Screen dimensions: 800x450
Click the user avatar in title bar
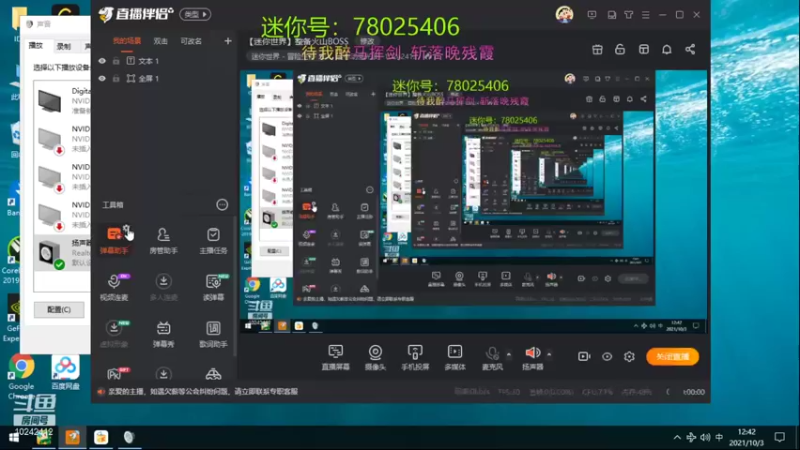[564, 14]
